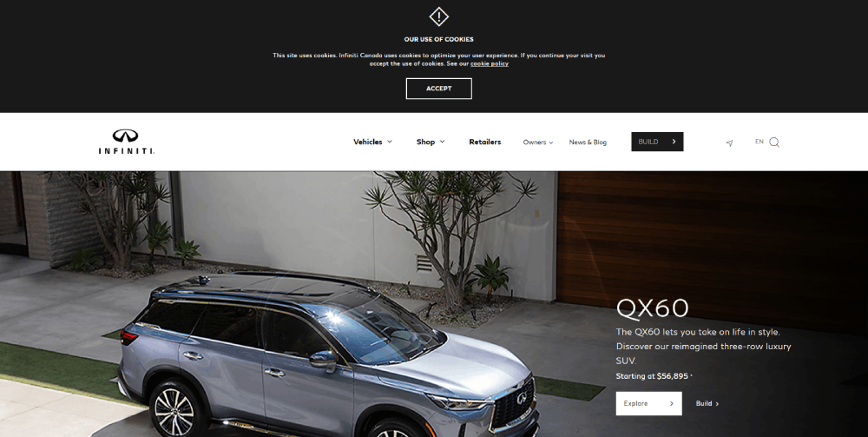Screen dimensions: 868x437
Task: Click the location arrow icon
Action: point(729,142)
